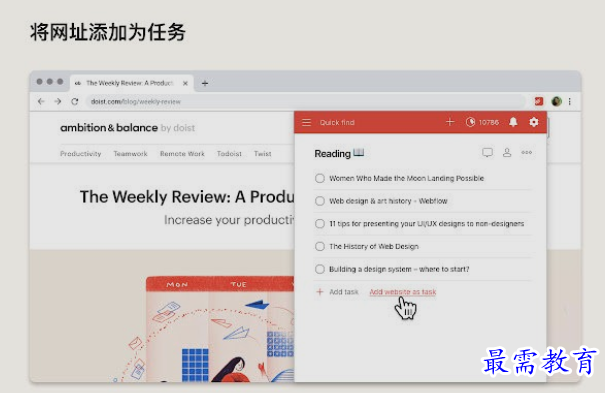Open Productivity blog category
Screen dimensions: 605x393
coord(80,153)
